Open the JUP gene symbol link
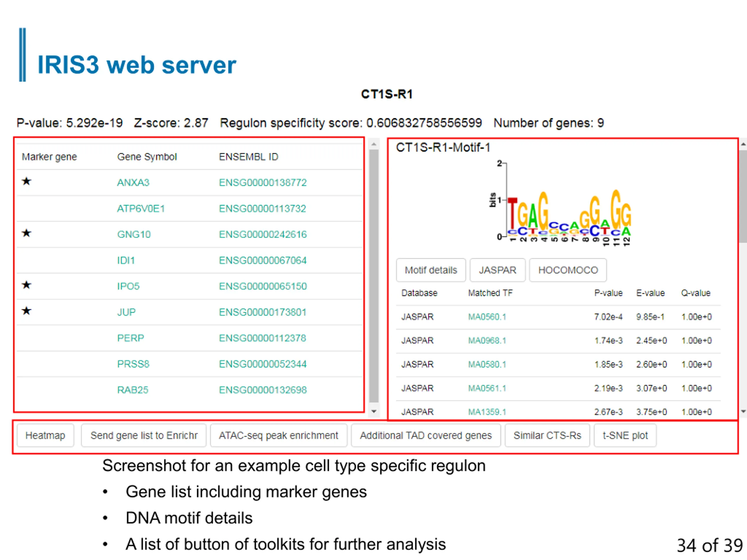747x560 pixels. (126, 312)
